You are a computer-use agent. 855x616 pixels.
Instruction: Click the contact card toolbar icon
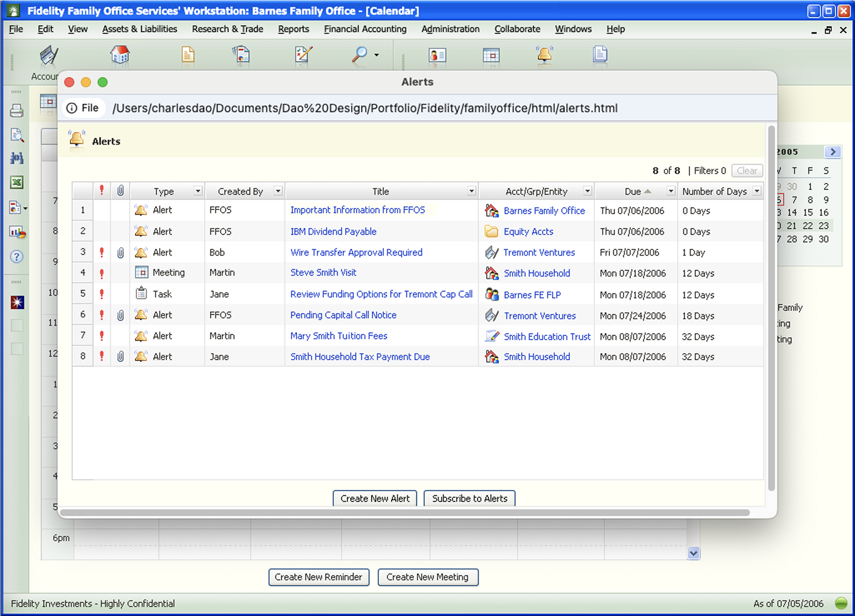pyautogui.click(x=437, y=55)
